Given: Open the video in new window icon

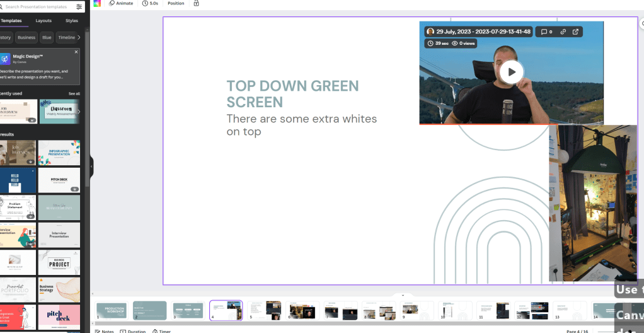Looking at the screenshot, I should click(575, 32).
